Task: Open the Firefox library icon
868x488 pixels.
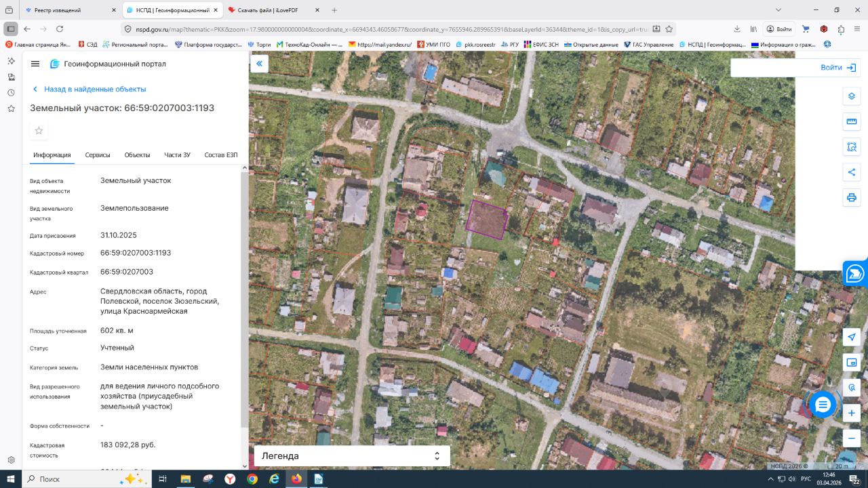Action: click(x=753, y=29)
